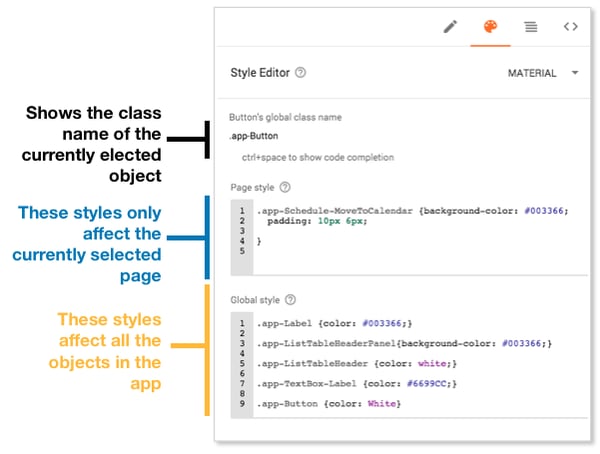Click help icon beside Style Editor title
Viewport: 600px width, 454px height.
coord(300,72)
